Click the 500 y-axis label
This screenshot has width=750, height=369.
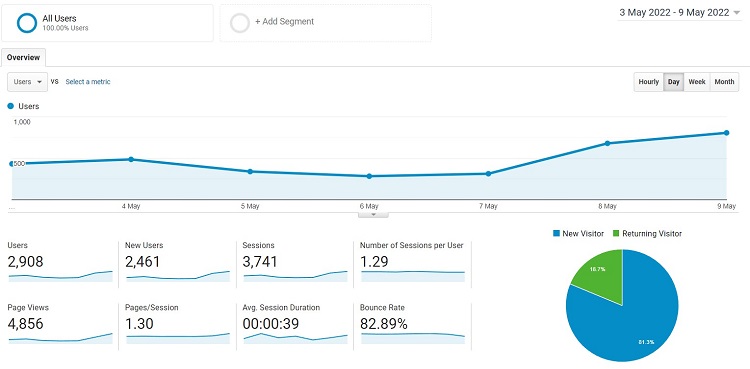[20, 164]
